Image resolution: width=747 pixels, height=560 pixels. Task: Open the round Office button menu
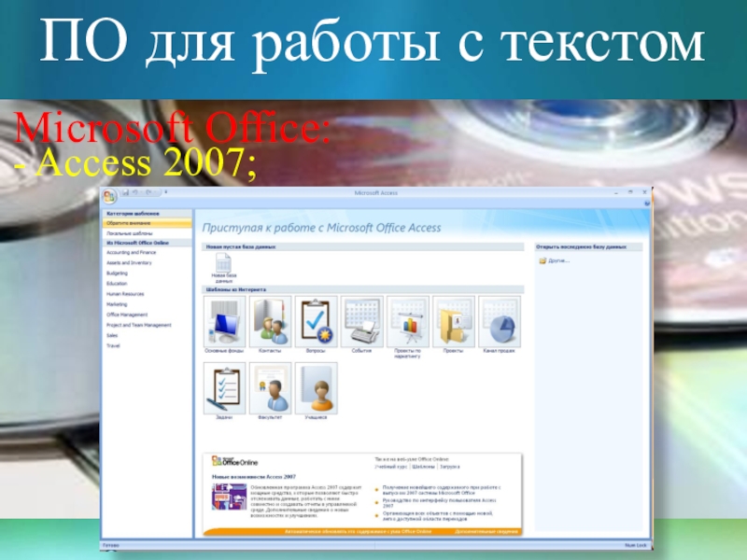click(109, 194)
